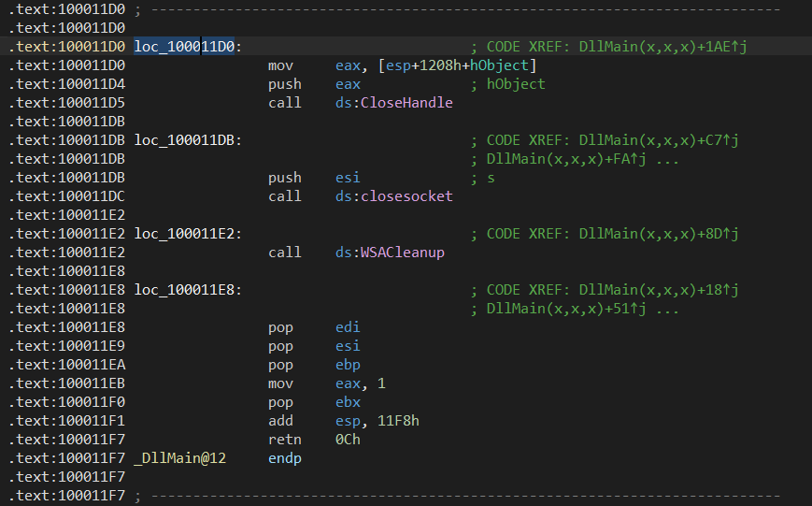The height and width of the screenshot is (506, 812).
Task: Click the retn mnemonic
Action: click(x=285, y=439)
